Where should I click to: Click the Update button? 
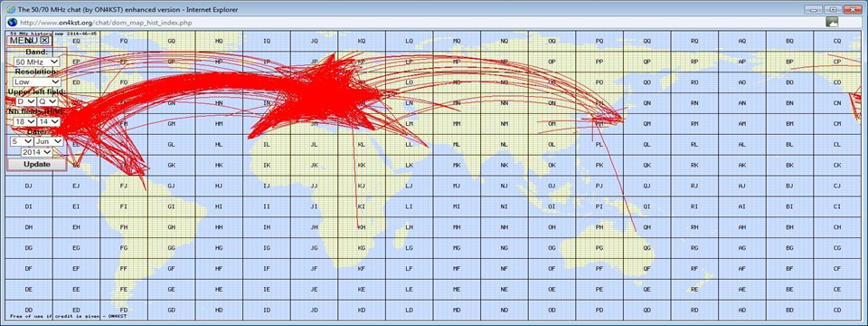(37, 164)
